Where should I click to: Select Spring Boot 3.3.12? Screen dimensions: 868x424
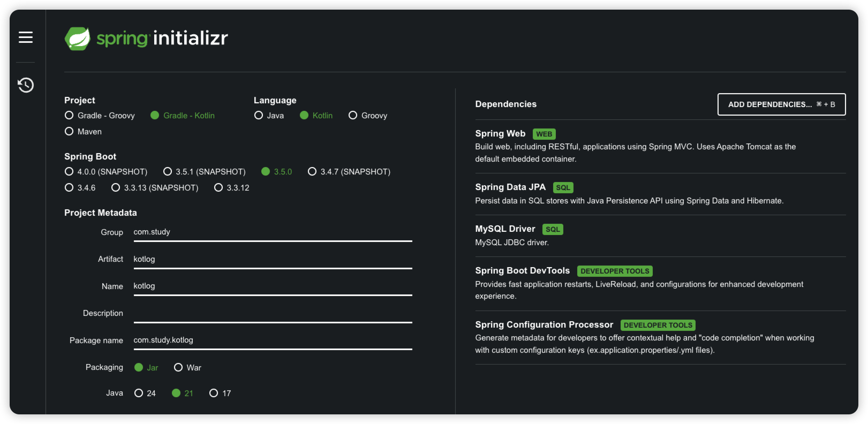(x=232, y=188)
